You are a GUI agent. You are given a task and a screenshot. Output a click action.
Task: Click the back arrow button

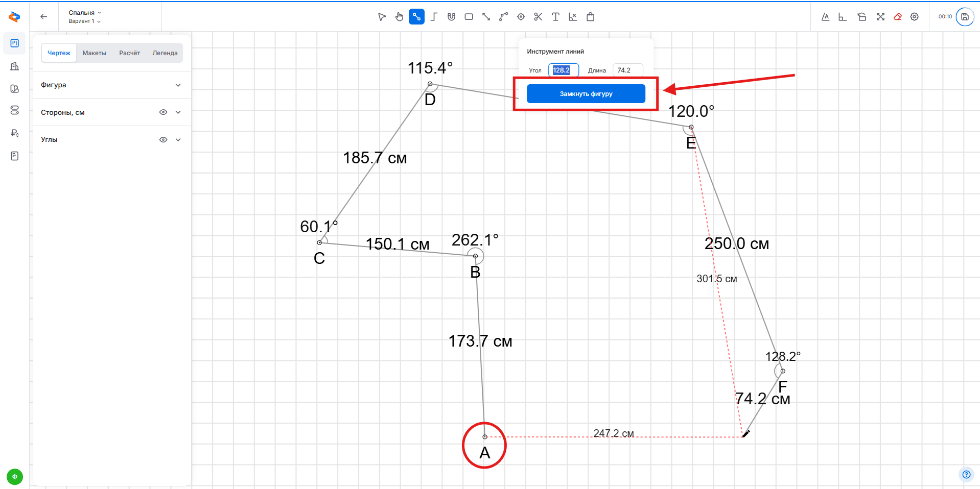point(44,17)
